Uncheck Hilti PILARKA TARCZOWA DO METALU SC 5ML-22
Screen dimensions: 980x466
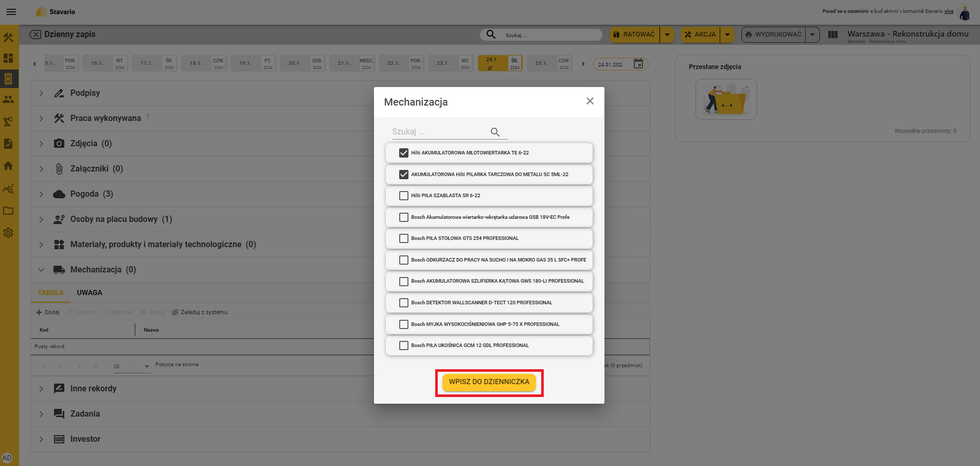click(x=404, y=175)
